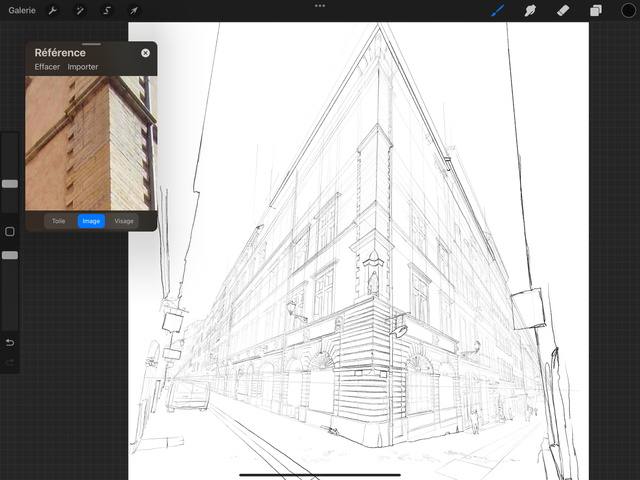The width and height of the screenshot is (640, 480).
Task: Grab the Référence panel top drag handle
Action: click(x=91, y=44)
